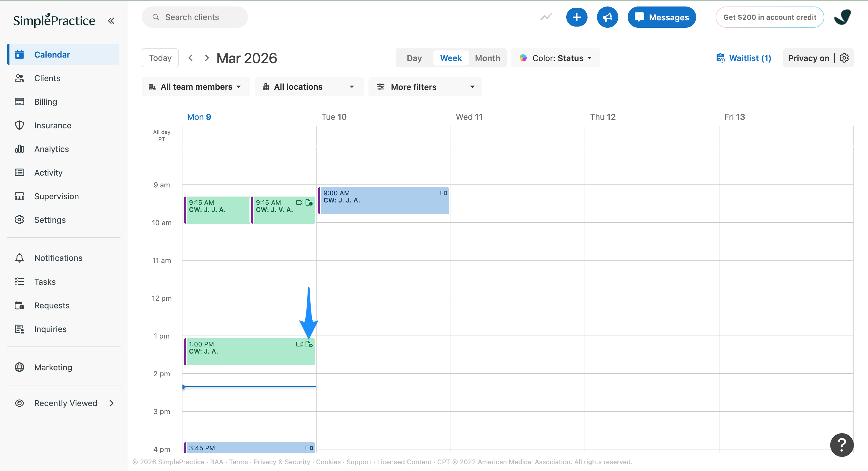Click add-note icon on 1:00 PM appointment
The height and width of the screenshot is (471, 868).
pos(309,344)
